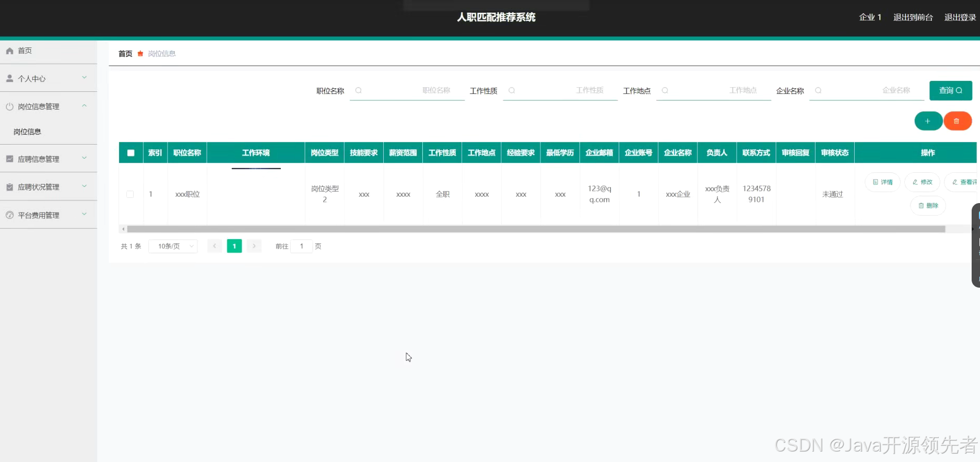Click the 企业 1 user label
Screen dimensions: 980x462
pyautogui.click(x=870, y=17)
